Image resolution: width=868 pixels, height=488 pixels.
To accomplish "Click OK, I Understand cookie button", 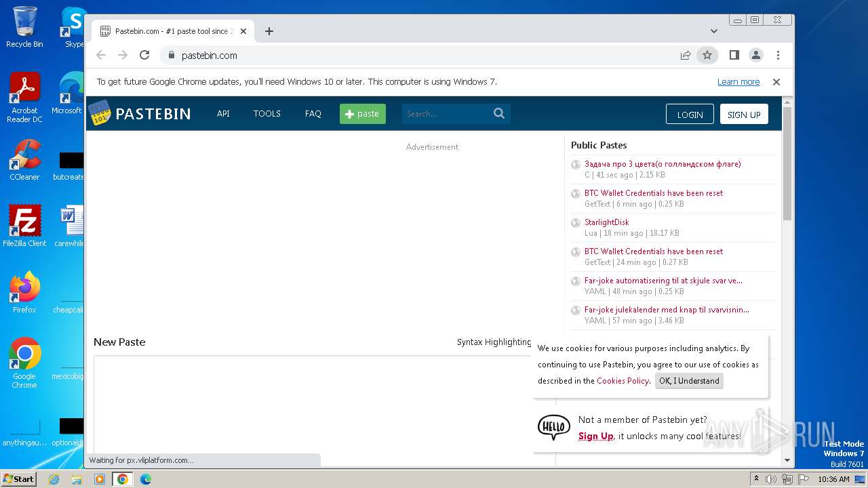I will 689,381.
